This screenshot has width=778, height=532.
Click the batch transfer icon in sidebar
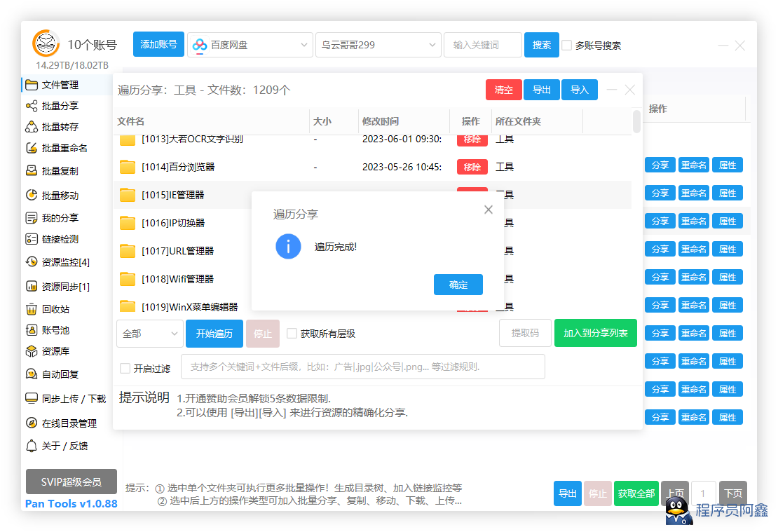coord(31,127)
